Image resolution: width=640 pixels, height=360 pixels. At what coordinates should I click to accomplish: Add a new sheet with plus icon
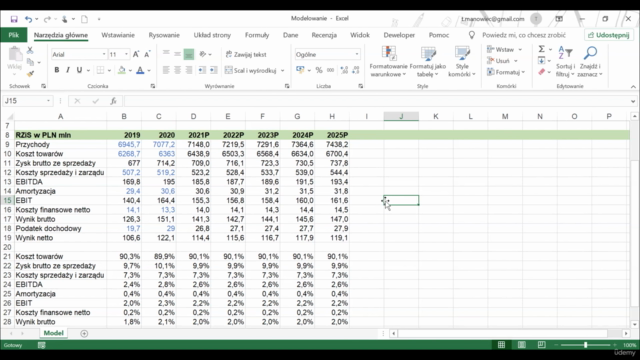click(x=84, y=333)
